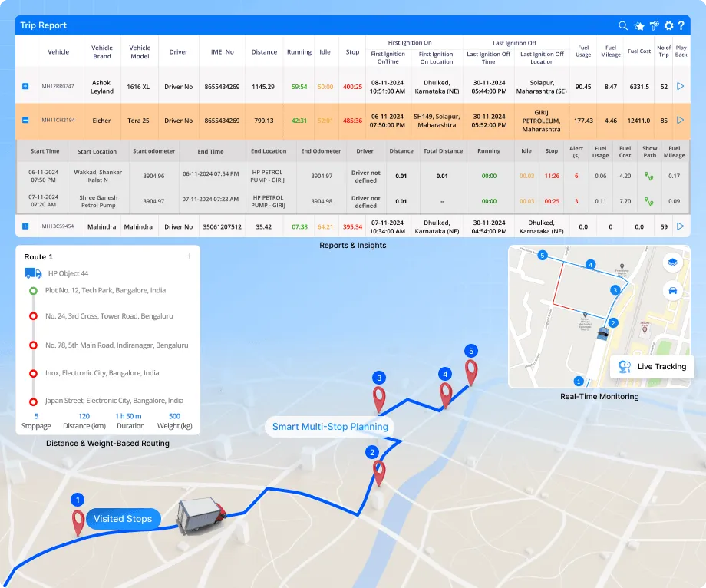Click the help question mark icon
This screenshot has height=588, width=706.
(681, 26)
